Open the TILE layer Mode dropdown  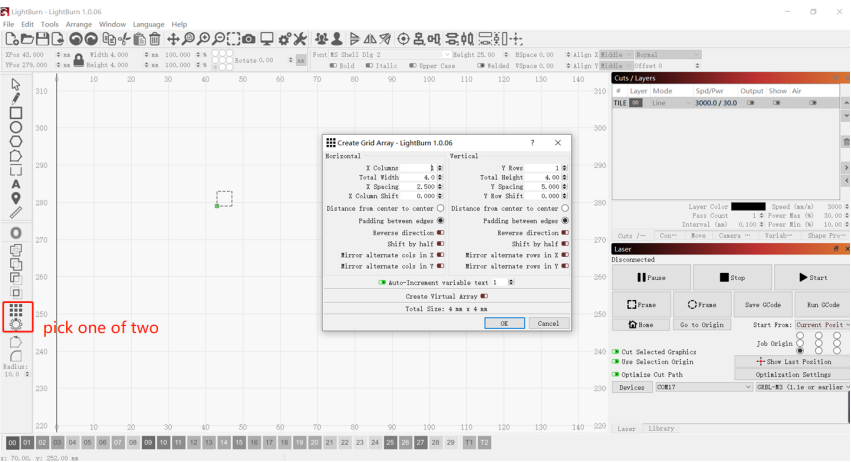[x=671, y=103]
